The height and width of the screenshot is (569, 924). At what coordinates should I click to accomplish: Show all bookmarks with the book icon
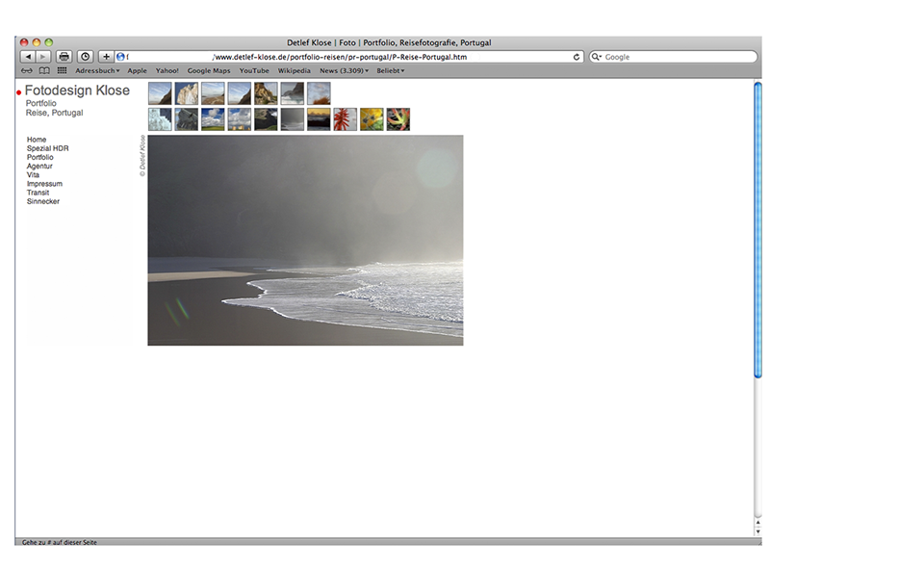44,70
